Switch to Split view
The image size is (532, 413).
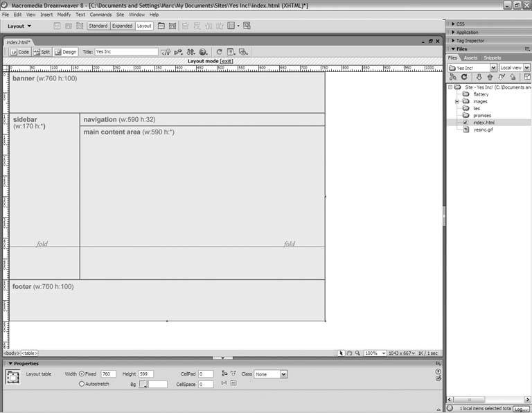coord(42,52)
